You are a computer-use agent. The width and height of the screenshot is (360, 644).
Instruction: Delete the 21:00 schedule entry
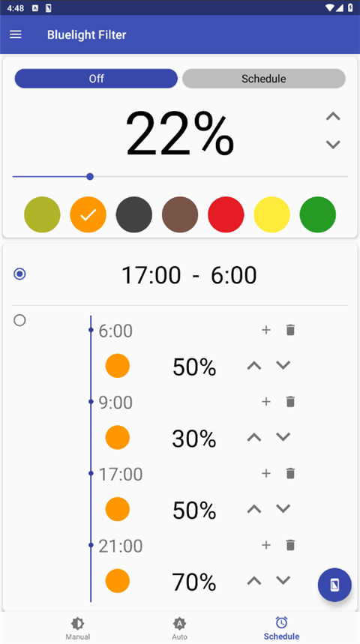pos(290,545)
